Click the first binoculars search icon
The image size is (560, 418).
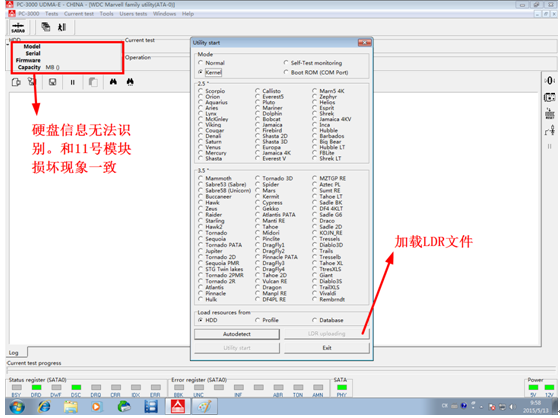pos(113,82)
